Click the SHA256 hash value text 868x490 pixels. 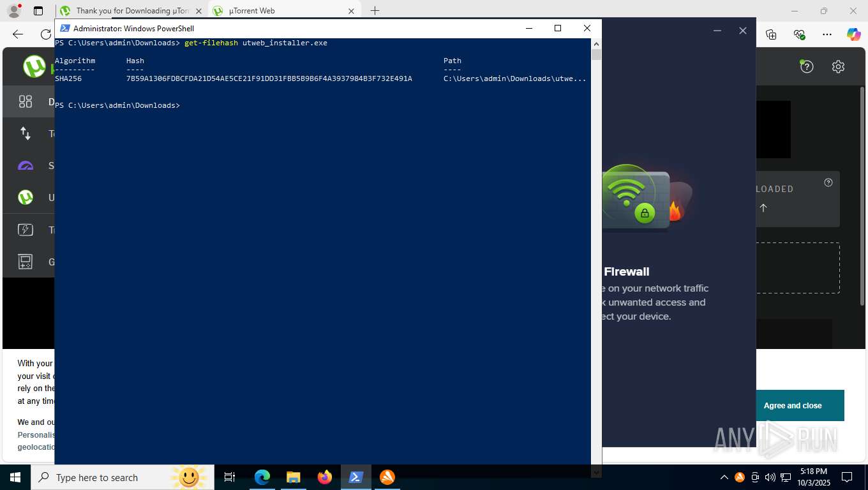click(x=269, y=78)
